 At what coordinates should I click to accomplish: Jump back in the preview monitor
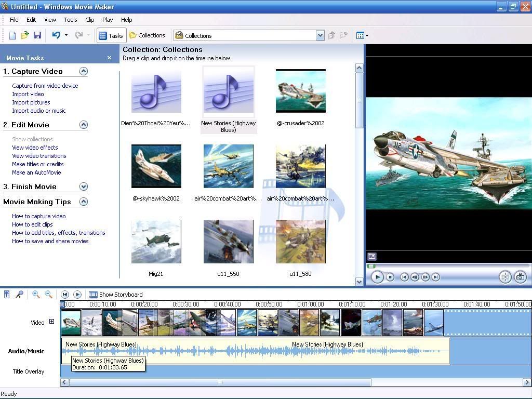tap(404, 277)
